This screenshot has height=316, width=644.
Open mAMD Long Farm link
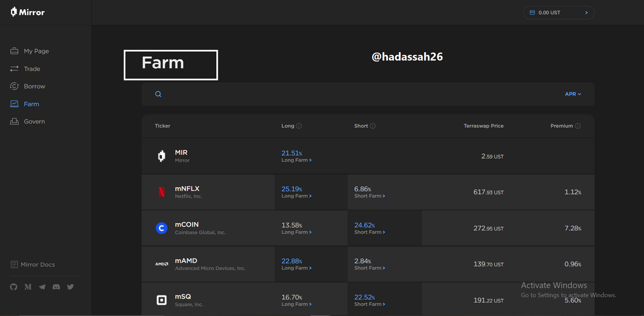pos(296,268)
